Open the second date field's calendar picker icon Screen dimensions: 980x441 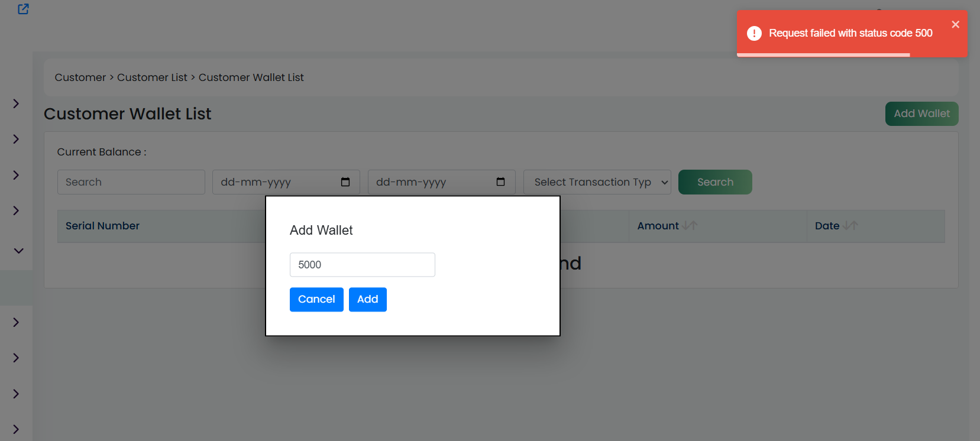tap(500, 182)
